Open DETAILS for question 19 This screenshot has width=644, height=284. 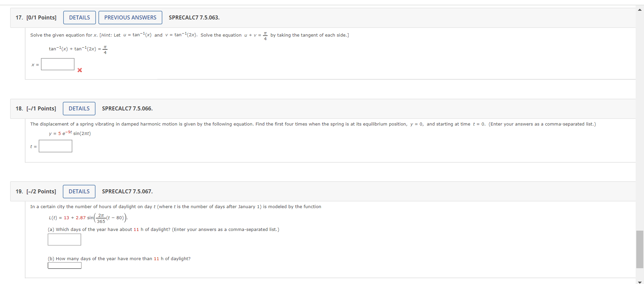(x=79, y=191)
